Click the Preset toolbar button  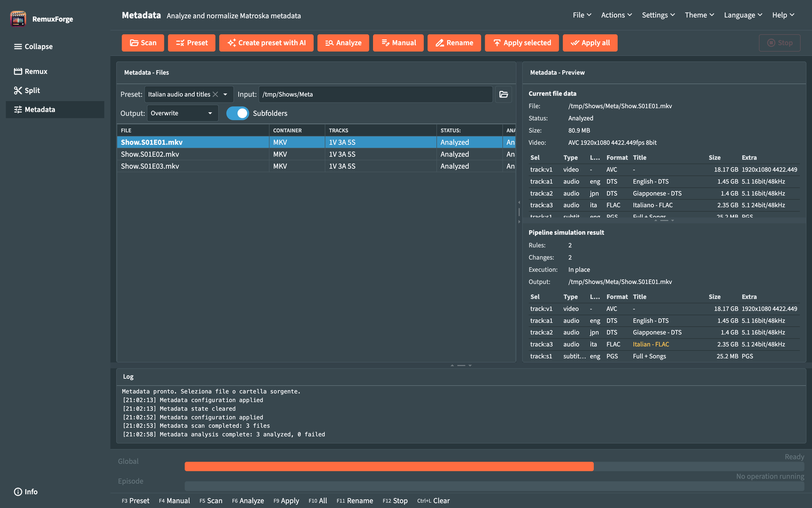coord(191,43)
